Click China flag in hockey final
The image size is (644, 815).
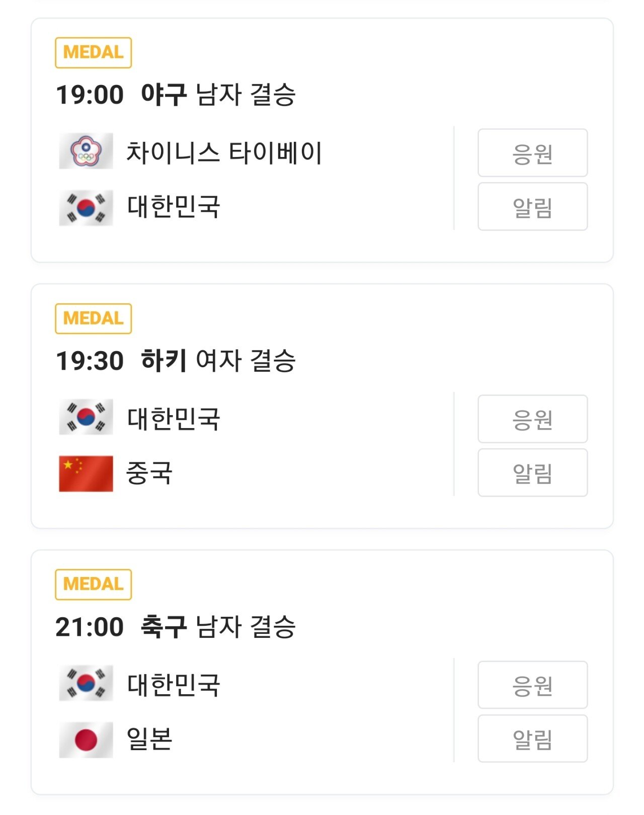pyautogui.click(x=86, y=473)
